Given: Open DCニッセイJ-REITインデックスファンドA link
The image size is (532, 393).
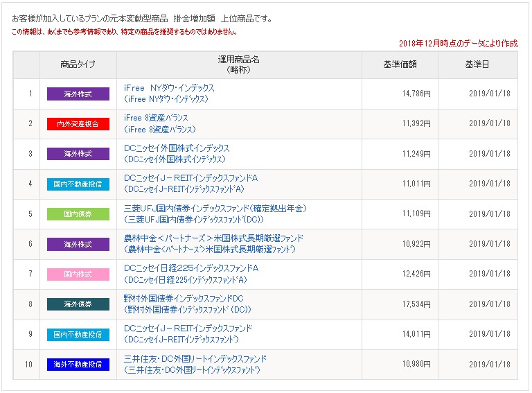Looking at the screenshot, I should click(x=190, y=178).
